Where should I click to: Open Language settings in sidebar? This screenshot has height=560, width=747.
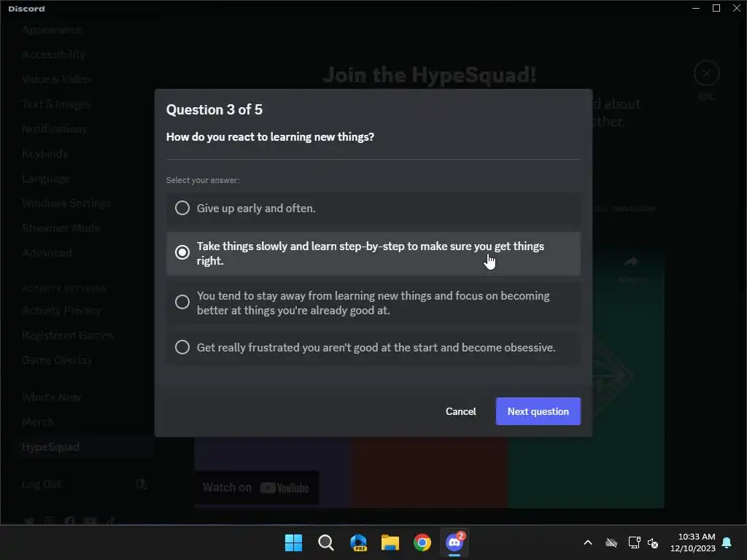click(46, 179)
